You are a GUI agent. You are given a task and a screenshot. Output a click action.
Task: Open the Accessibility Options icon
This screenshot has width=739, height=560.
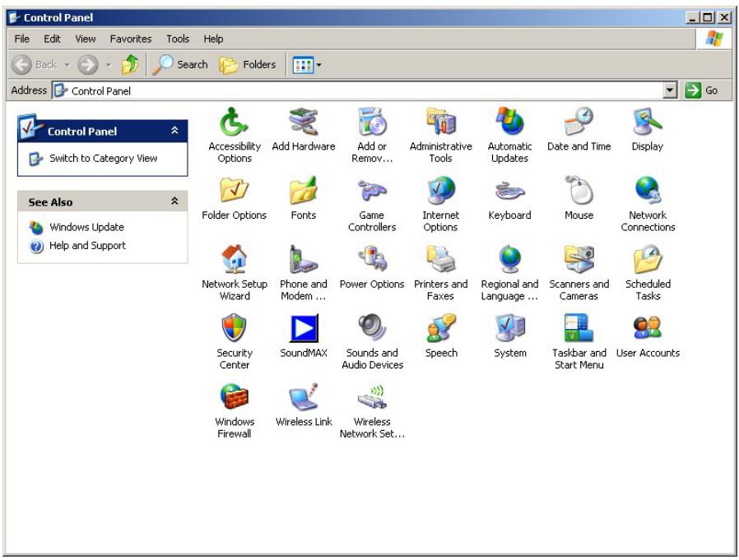pyautogui.click(x=235, y=122)
